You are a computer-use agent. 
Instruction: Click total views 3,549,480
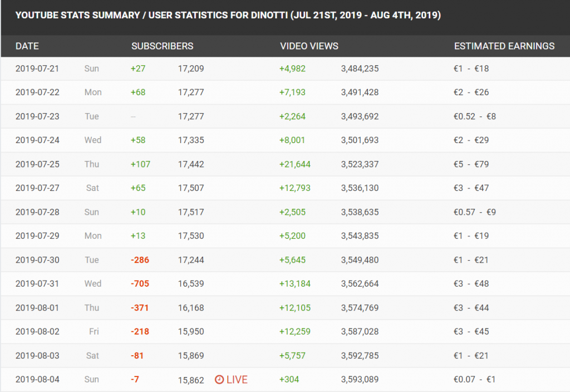pyautogui.click(x=360, y=260)
